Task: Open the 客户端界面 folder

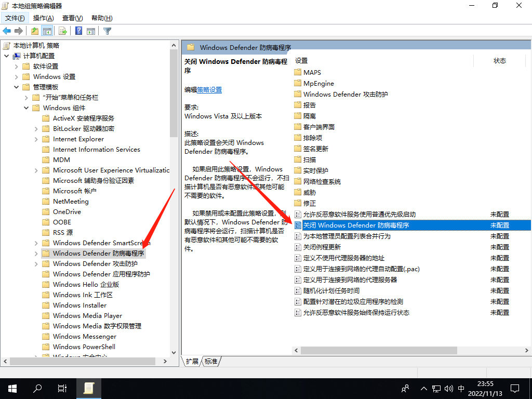Action: pyautogui.click(x=314, y=127)
